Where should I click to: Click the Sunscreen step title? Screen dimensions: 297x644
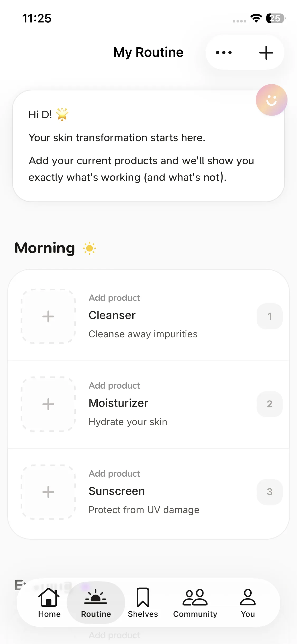coord(117,491)
